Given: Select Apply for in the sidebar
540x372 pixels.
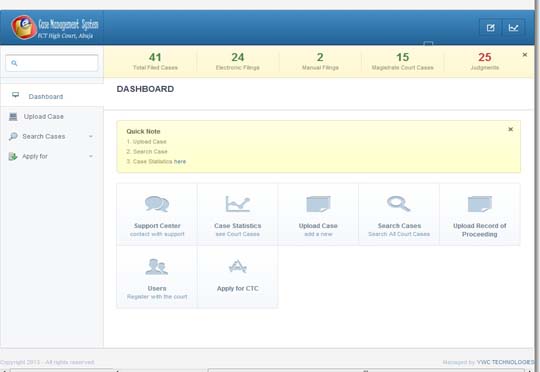Looking at the screenshot, I should 35,156.
